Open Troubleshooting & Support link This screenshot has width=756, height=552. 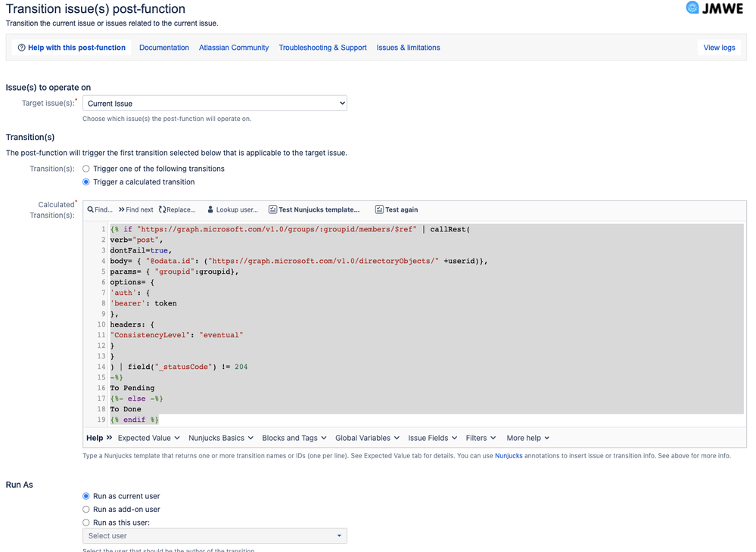322,48
